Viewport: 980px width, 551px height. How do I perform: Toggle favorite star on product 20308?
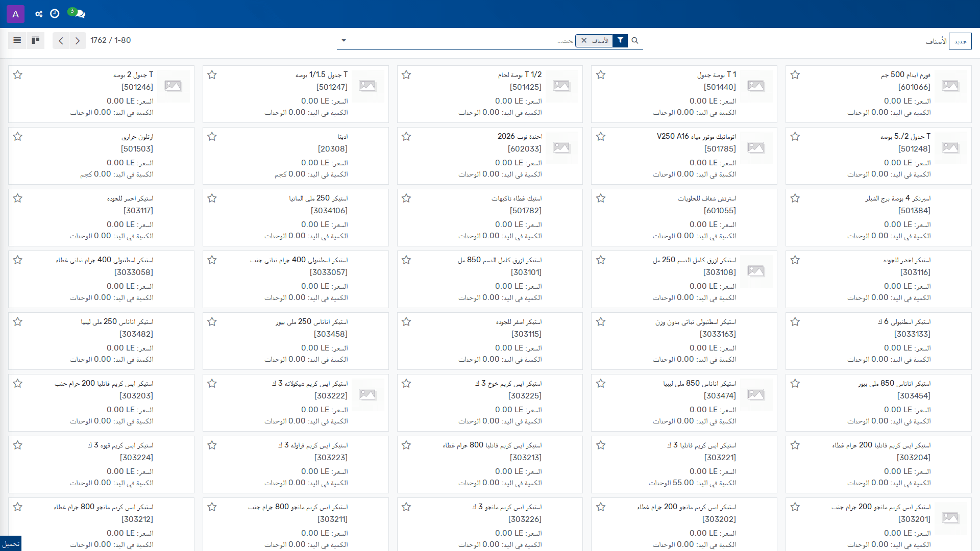(212, 137)
